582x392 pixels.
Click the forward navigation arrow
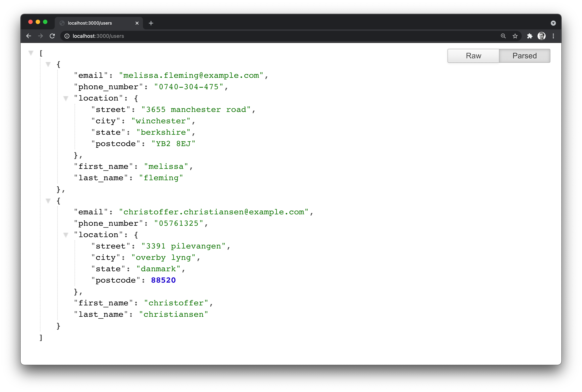41,36
